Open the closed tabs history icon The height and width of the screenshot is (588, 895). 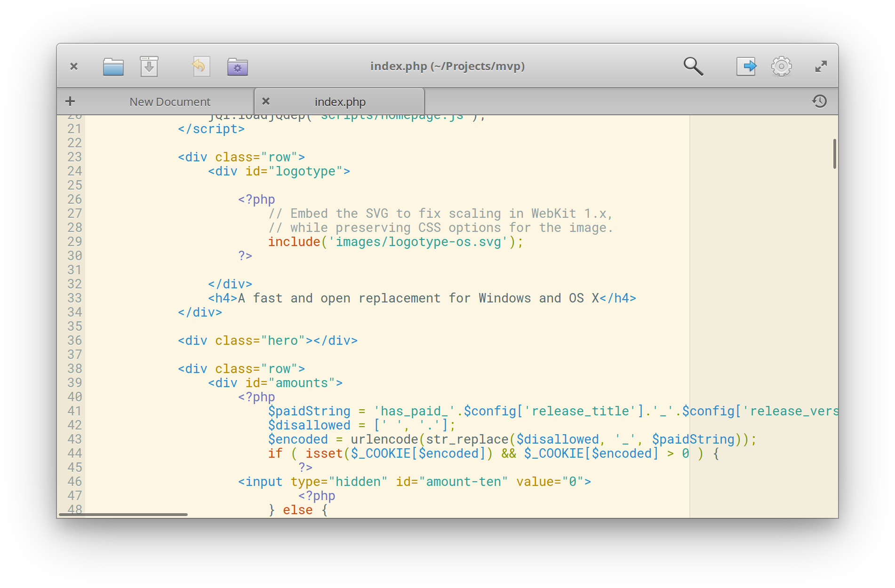[819, 101]
